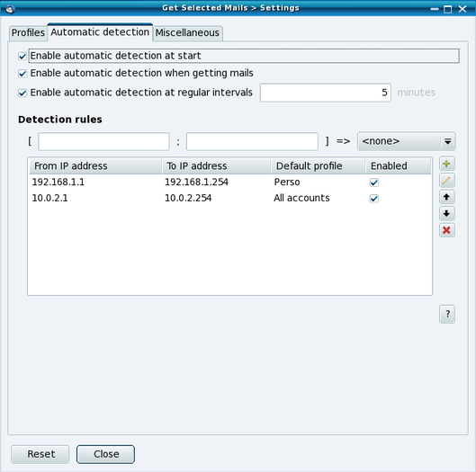Click the Close button
The width and height of the screenshot is (476, 472).
pos(105,454)
